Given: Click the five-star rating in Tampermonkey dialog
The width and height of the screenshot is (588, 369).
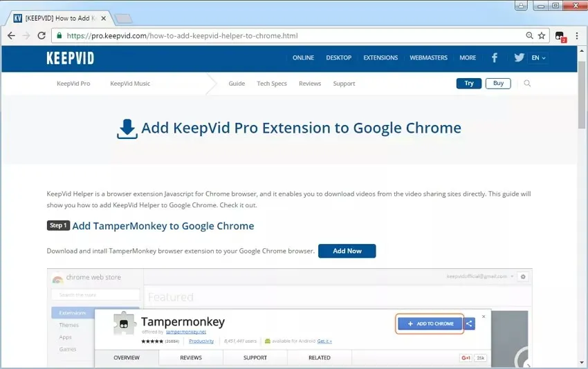Looking at the screenshot, I should [152, 341].
